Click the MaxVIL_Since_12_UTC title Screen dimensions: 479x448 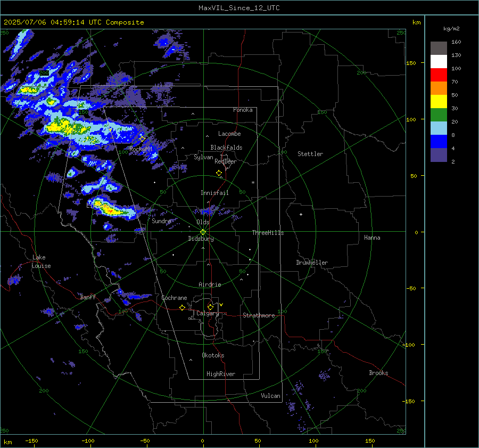coord(239,8)
